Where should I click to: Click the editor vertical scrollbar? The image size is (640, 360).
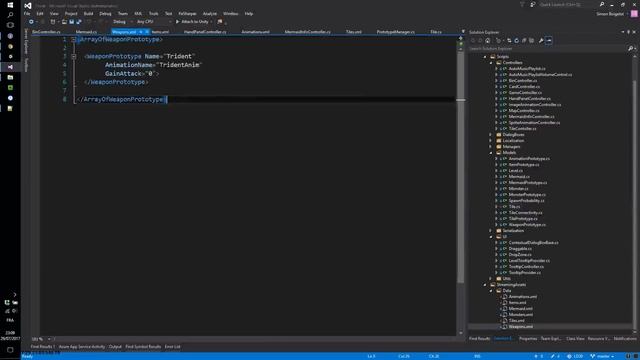460,167
